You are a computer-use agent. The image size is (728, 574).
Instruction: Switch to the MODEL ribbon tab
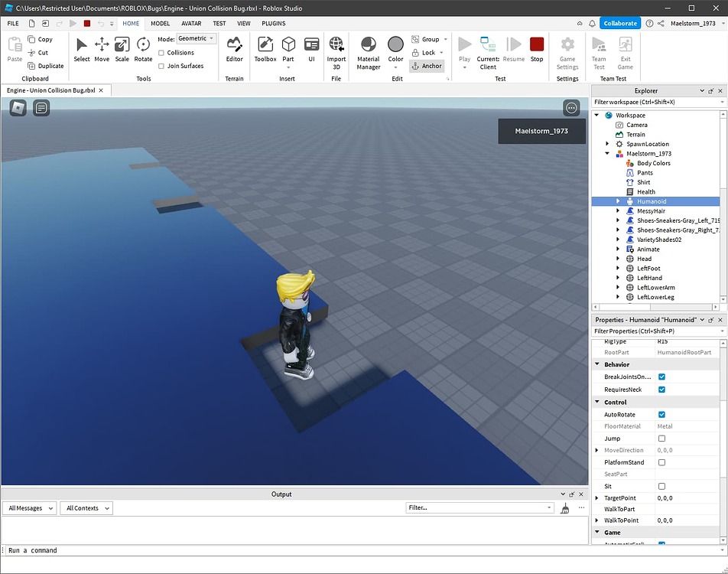159,23
